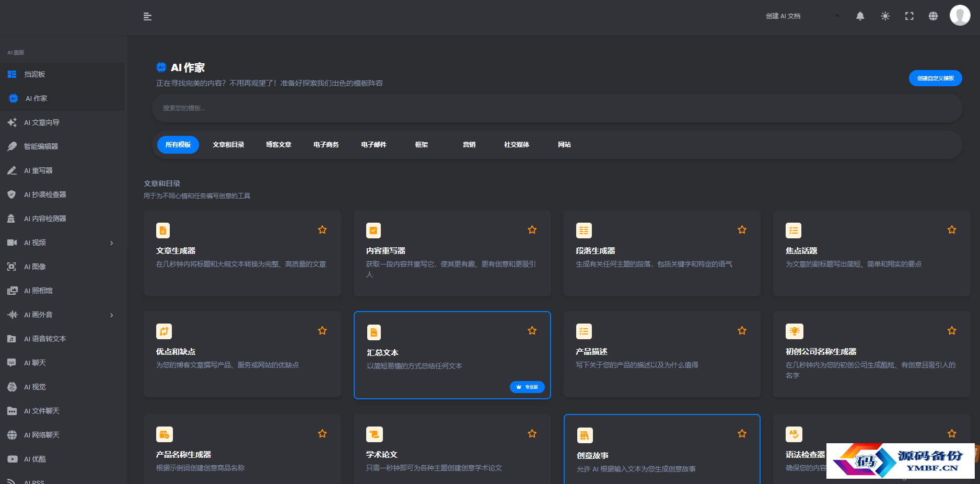The height and width of the screenshot is (484, 980).
Task: Expand the 创建 AI 文档 dropdown
Action: (x=802, y=16)
